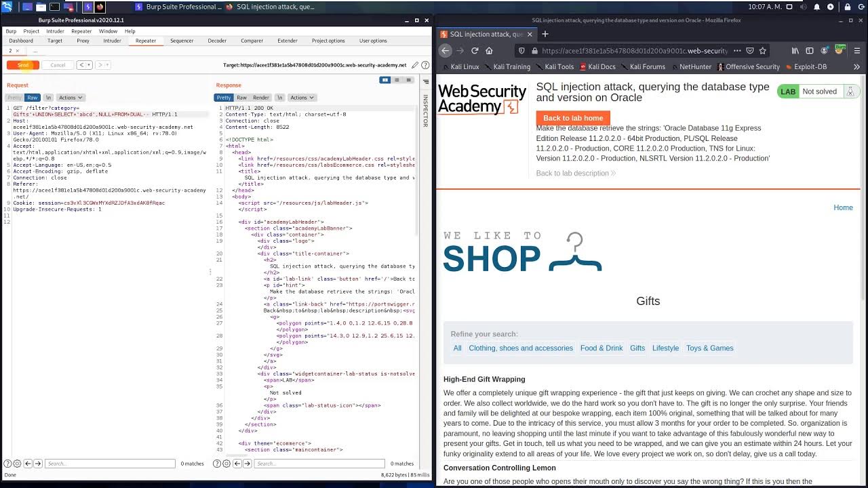Screen dimensions: 868x488
Task: Open the previous-history dropdown arrow in Repeater
Action: [x=89, y=65]
